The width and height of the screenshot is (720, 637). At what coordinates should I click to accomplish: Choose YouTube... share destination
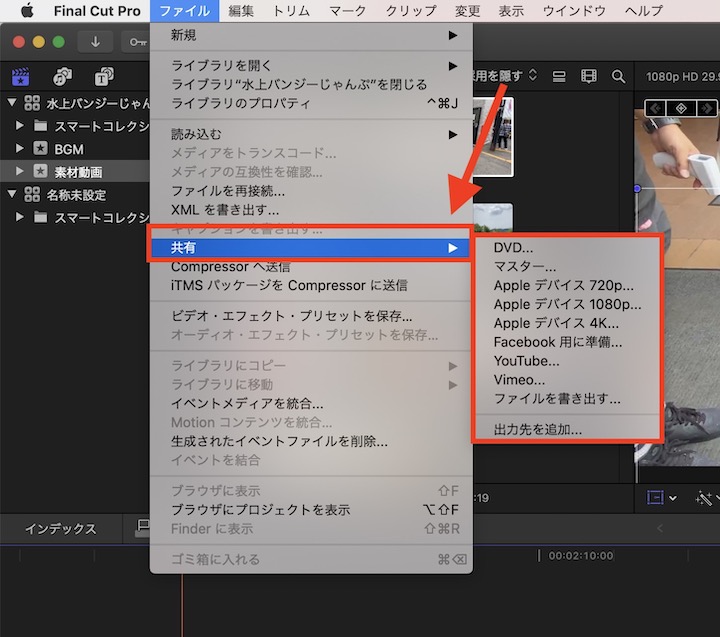coord(568,361)
